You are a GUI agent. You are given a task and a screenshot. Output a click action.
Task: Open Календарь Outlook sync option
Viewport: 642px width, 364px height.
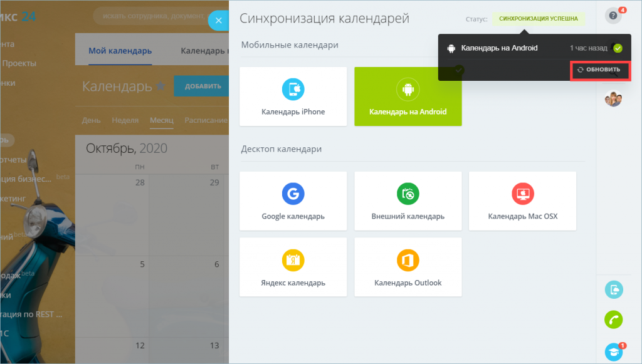point(408,267)
